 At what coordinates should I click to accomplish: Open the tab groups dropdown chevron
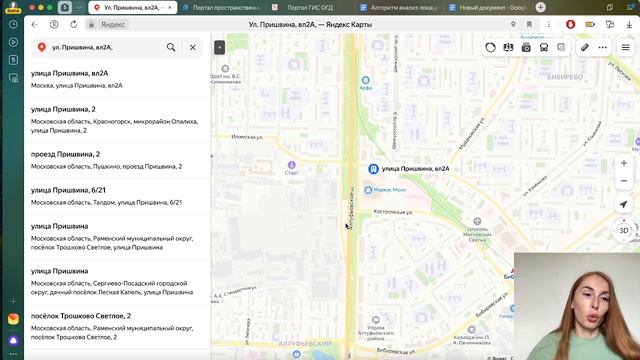pos(79,7)
